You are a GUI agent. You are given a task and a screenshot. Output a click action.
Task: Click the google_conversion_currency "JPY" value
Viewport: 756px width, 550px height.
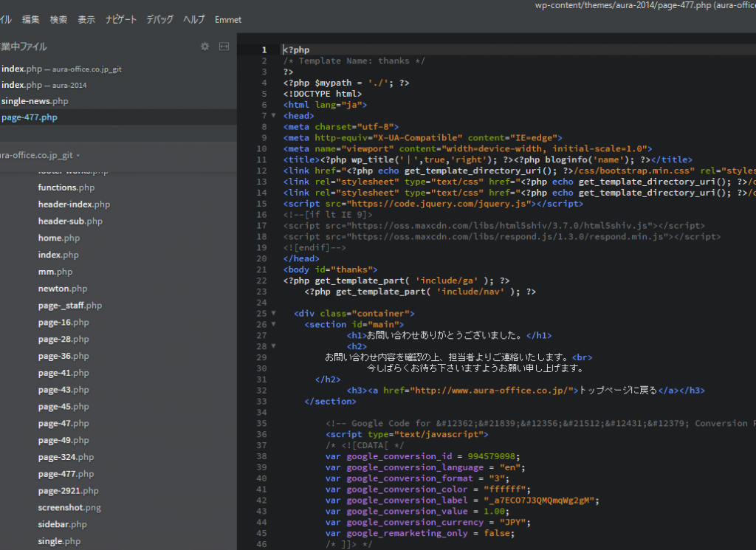515,523
